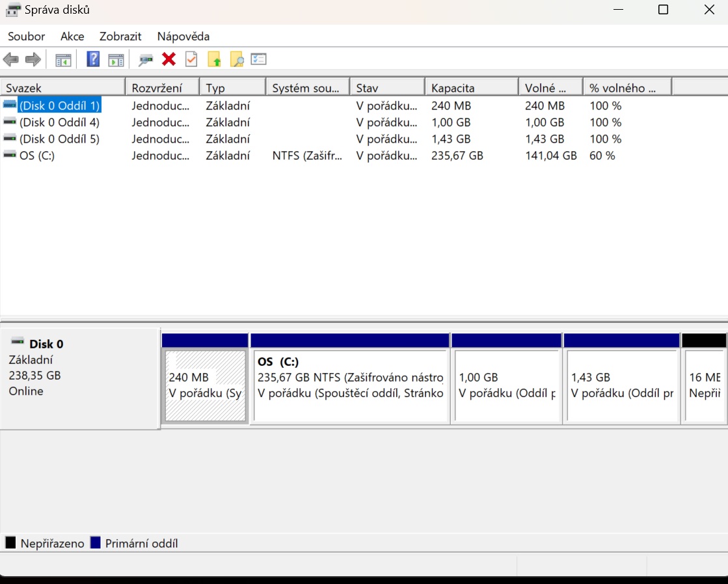Sort volumes by the Svazek column header

tap(62, 88)
